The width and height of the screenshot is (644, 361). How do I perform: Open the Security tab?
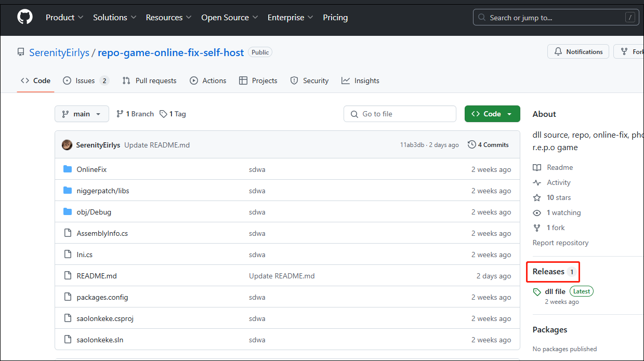click(x=309, y=81)
